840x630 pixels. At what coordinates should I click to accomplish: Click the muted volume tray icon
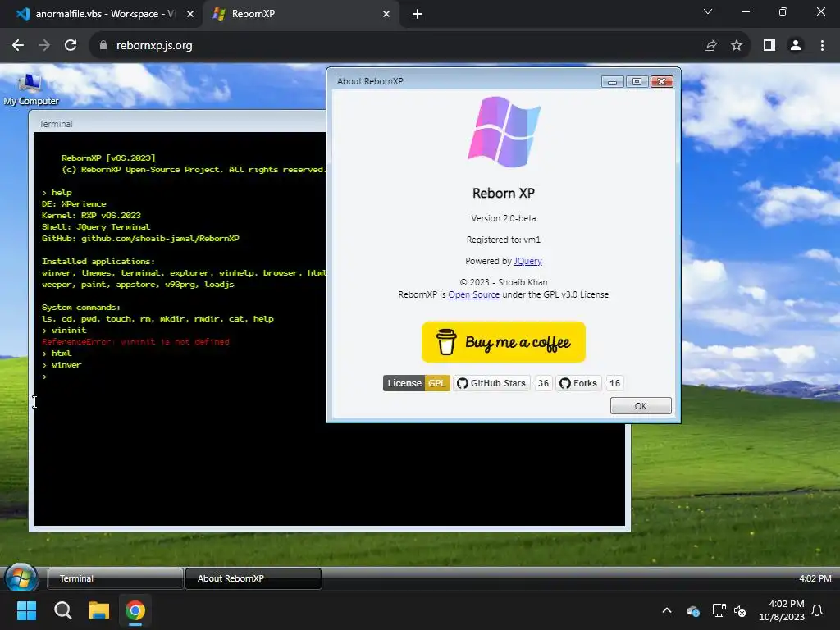click(x=740, y=610)
